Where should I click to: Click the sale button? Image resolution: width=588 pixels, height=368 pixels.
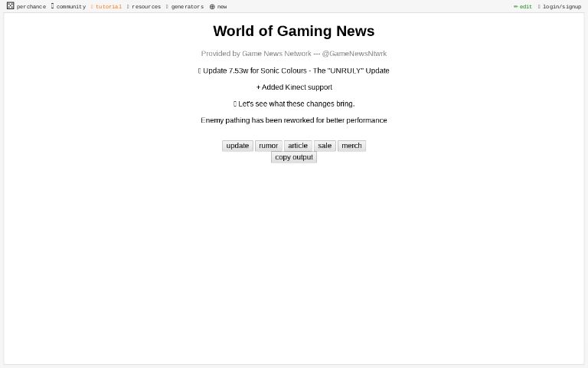click(325, 146)
